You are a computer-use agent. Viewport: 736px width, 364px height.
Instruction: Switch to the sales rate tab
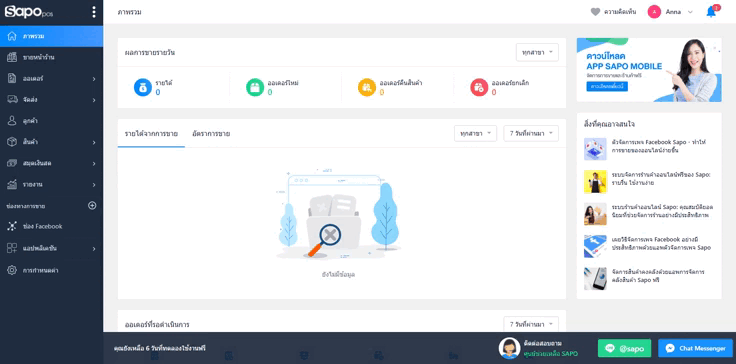point(211,134)
